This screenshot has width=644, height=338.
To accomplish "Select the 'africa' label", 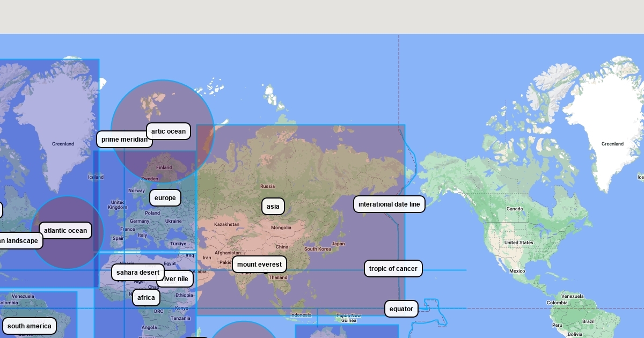I will point(146,298).
